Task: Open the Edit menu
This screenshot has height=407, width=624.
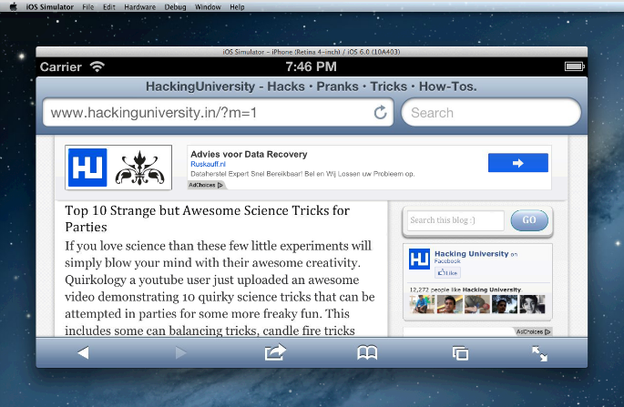Action: point(109,7)
